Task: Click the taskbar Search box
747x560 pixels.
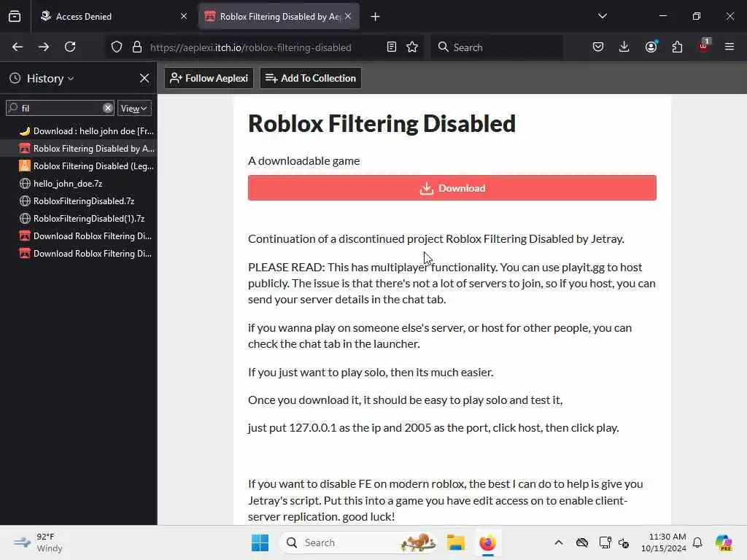Action: (359, 542)
